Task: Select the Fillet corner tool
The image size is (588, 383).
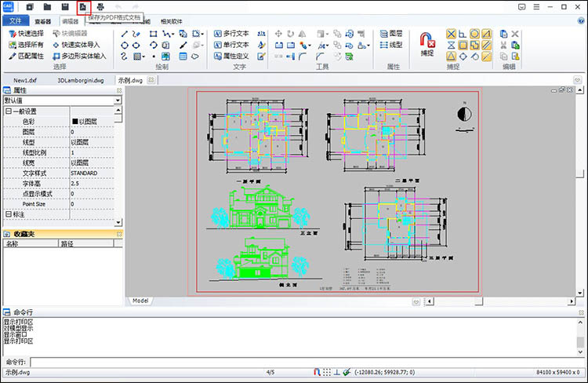Action: tap(303, 57)
